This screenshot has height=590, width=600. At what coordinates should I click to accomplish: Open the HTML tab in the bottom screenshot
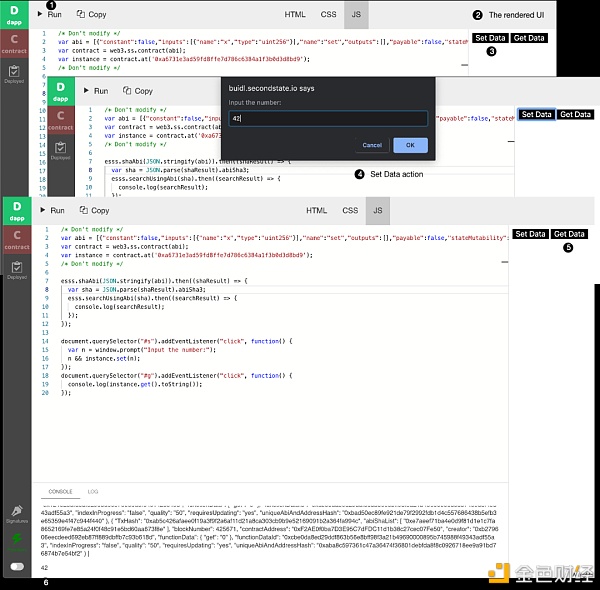coord(316,210)
